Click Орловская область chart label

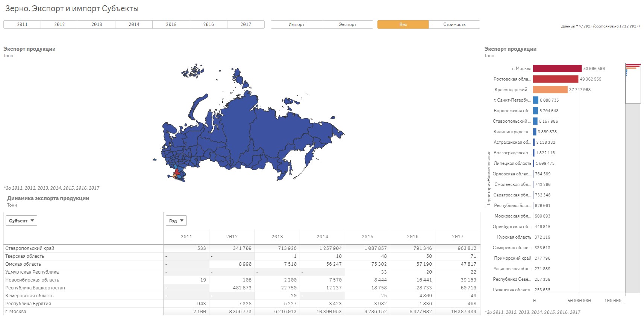click(512, 174)
